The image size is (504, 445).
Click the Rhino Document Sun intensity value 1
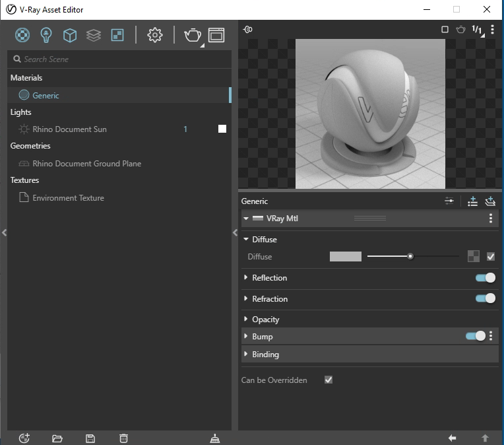coord(185,129)
